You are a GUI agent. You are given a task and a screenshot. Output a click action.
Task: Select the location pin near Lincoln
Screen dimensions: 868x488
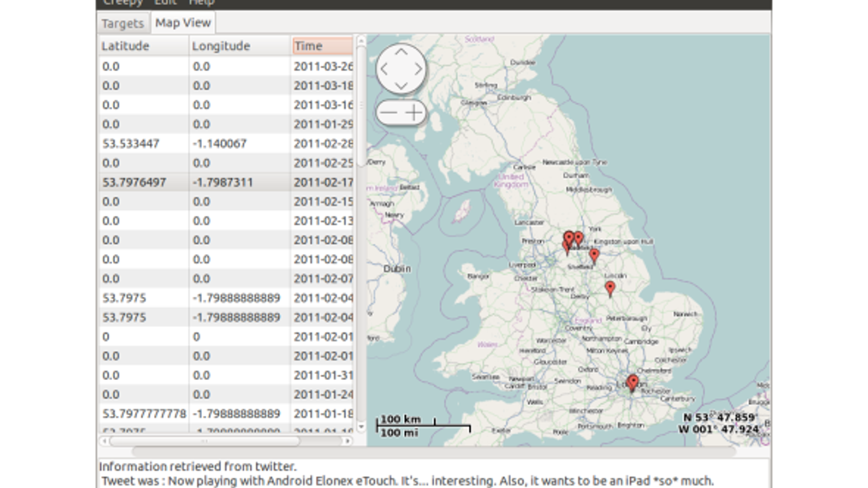[610, 287]
